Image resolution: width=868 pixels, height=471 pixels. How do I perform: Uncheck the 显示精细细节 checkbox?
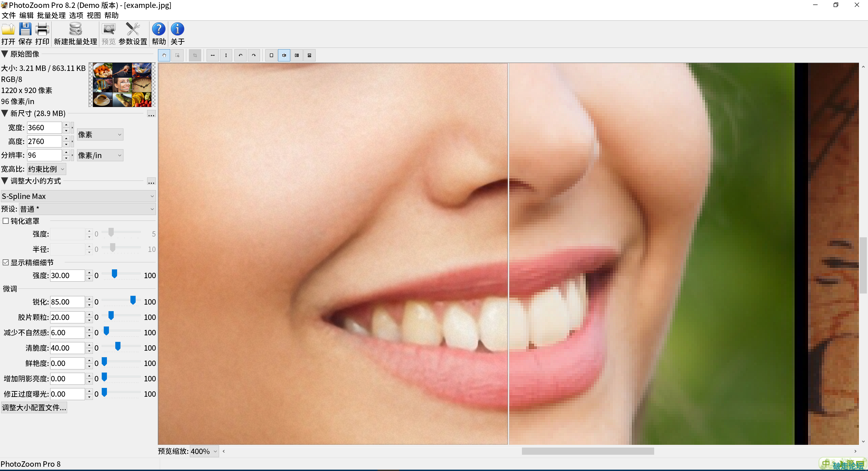click(x=6, y=262)
